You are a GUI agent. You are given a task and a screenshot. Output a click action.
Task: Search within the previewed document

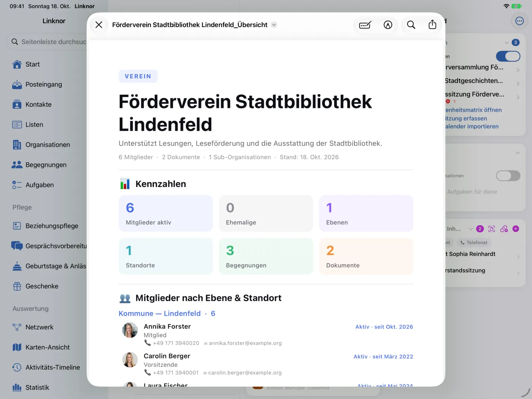pyautogui.click(x=411, y=25)
